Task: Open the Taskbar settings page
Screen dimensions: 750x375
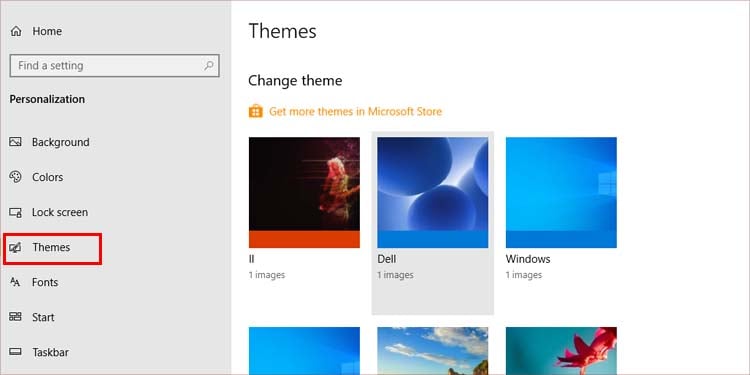Action: pos(50,353)
